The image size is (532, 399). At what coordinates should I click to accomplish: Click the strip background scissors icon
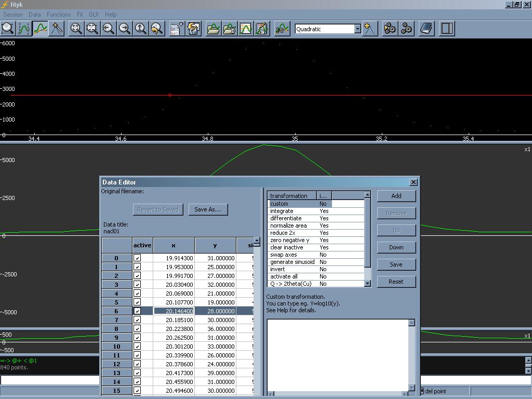pos(282,29)
